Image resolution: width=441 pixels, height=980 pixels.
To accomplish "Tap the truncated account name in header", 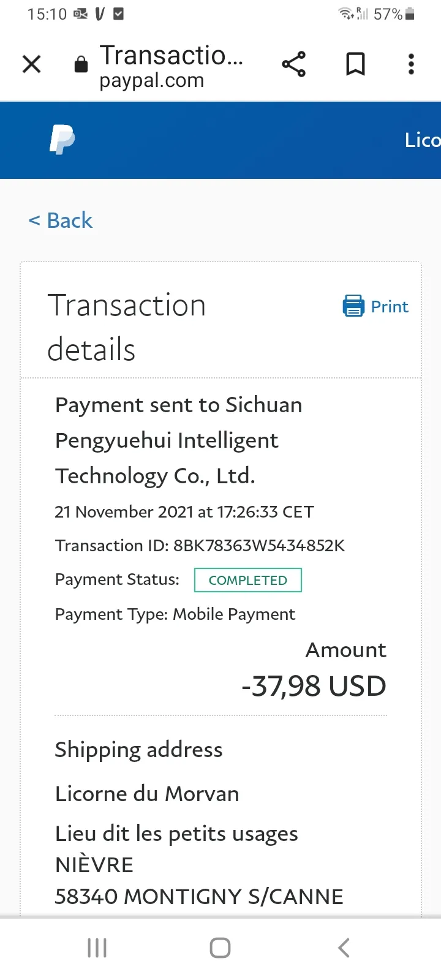I will click(422, 140).
